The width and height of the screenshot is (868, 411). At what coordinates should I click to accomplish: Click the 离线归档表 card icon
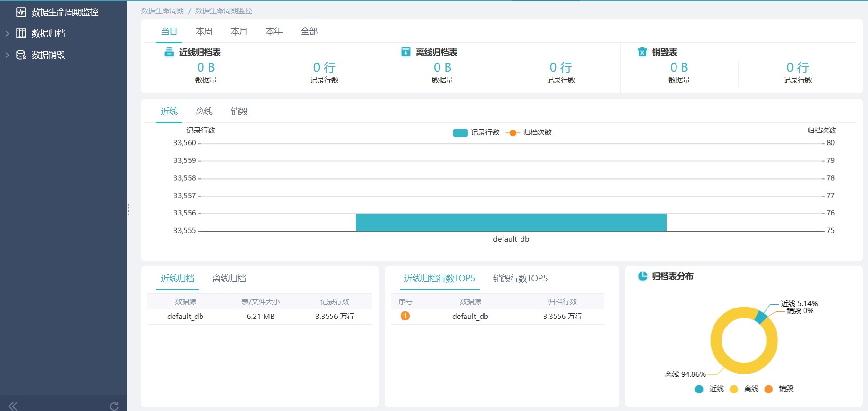tap(406, 52)
